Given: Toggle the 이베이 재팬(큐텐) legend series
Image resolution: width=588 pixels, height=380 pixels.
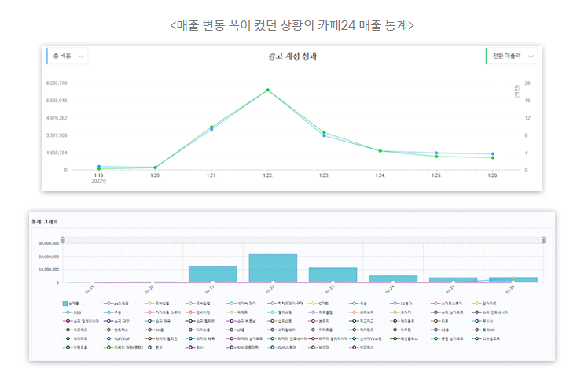Looking at the screenshot, I should point(123,348).
